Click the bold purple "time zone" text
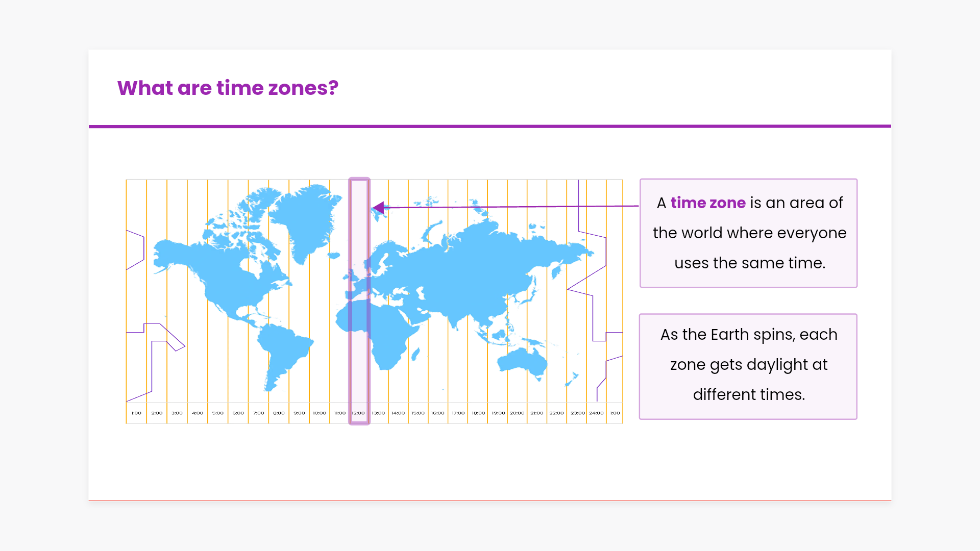Viewport: 980px width, 551px height. click(708, 203)
